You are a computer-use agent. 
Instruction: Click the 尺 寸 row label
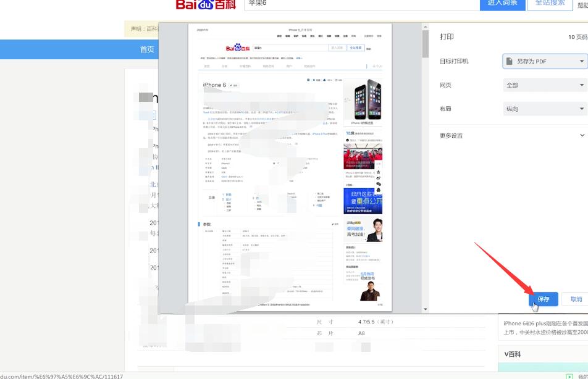click(x=325, y=322)
